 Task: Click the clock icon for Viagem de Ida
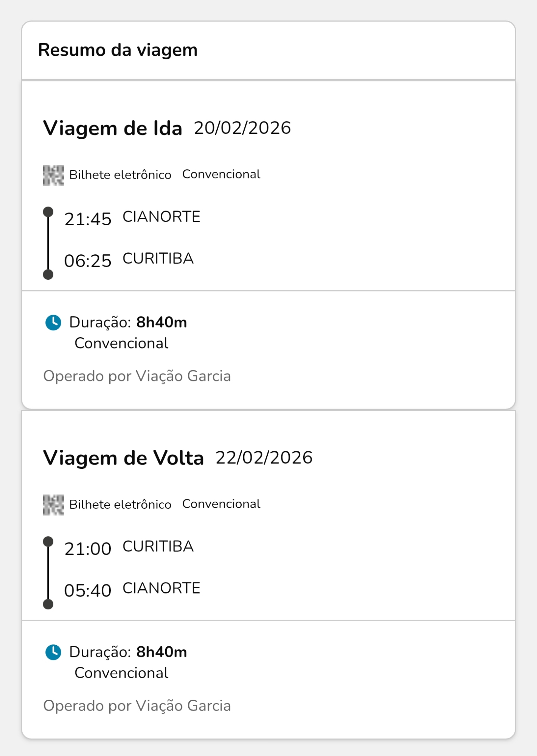tap(53, 322)
